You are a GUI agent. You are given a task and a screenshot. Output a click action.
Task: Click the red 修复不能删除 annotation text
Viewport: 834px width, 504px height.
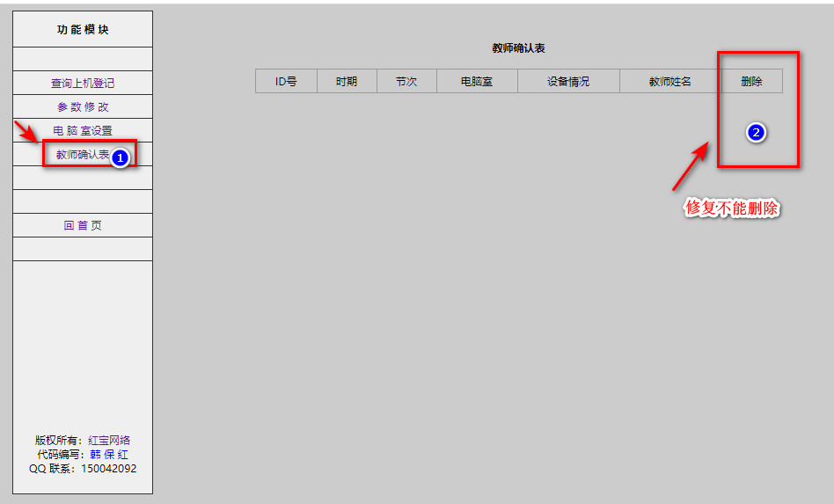732,208
